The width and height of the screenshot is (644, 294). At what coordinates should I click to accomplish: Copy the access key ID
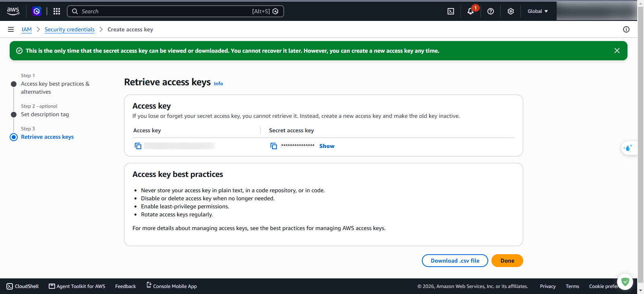[138, 146]
